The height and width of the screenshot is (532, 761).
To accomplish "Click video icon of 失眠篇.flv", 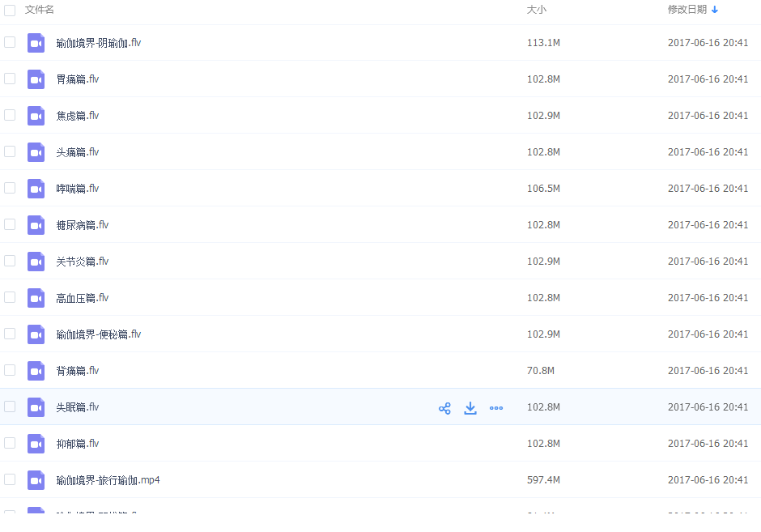I will pyautogui.click(x=36, y=406).
